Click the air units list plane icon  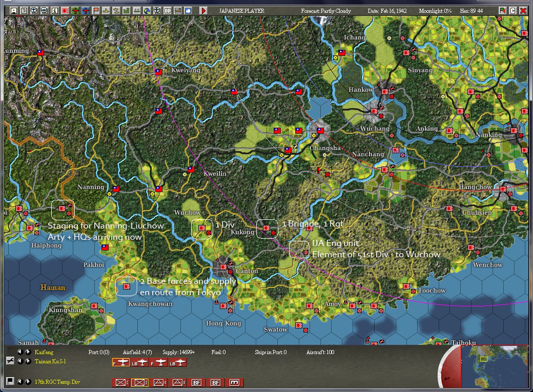pyautogui.click(x=10, y=361)
